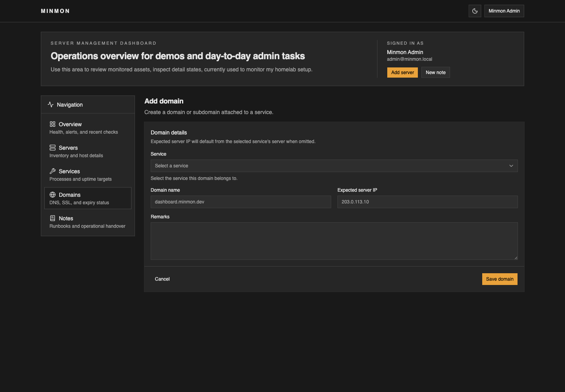Click the 'Select the service this domain belongs to' hint
The width and height of the screenshot is (565, 392).
(x=194, y=178)
